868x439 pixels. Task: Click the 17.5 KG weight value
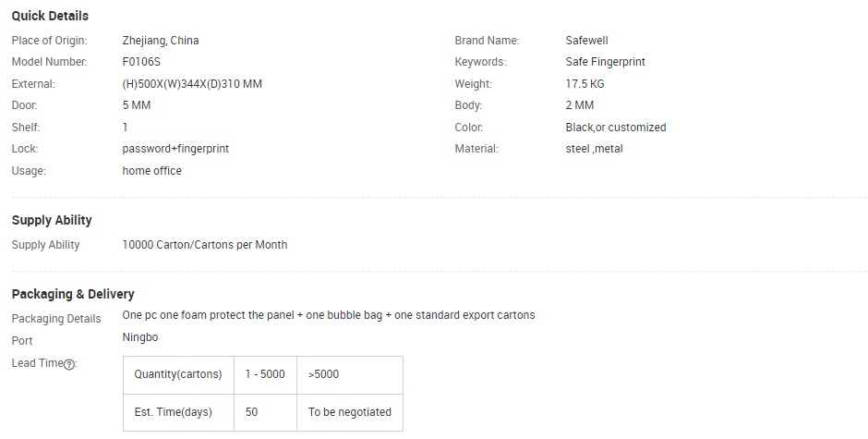coord(585,84)
